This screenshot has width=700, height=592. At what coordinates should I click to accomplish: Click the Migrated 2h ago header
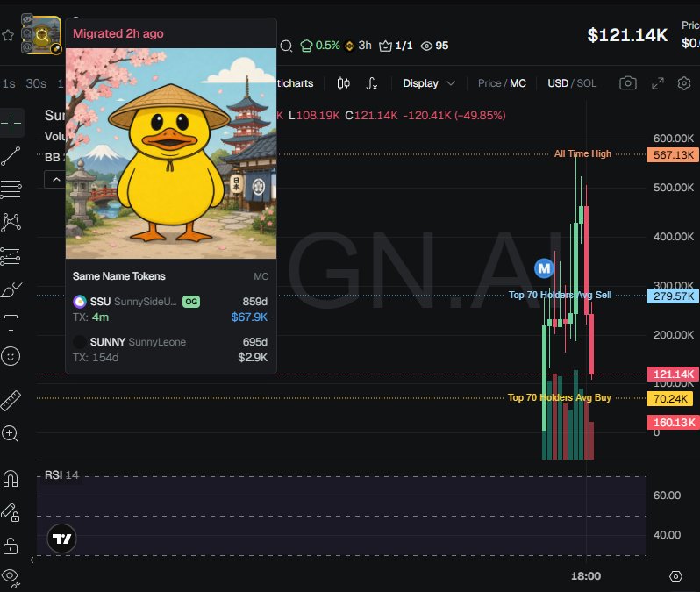118,33
